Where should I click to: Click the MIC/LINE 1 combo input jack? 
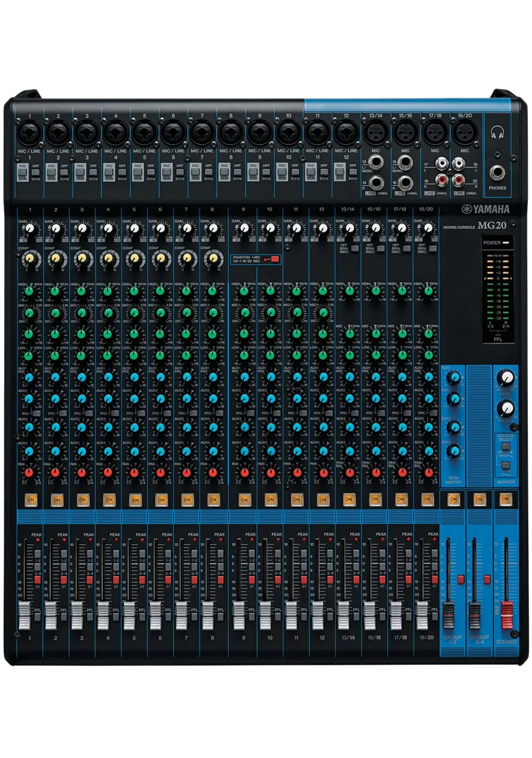[x=30, y=132]
